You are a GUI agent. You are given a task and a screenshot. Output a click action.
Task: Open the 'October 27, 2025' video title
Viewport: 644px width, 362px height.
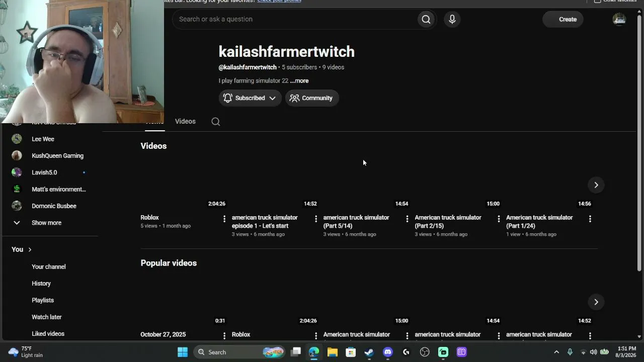tap(163, 334)
